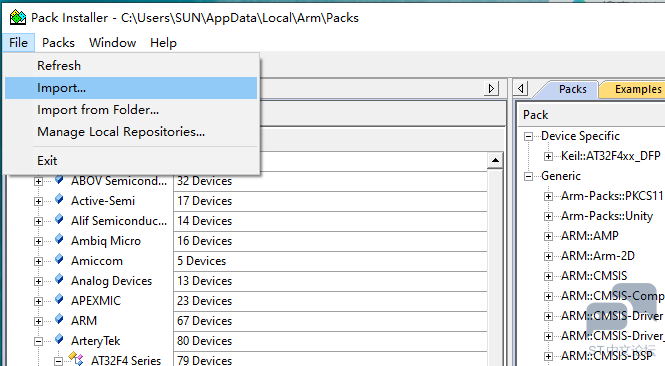
Task: Select Keil::AT32F4xx_DFP pack row
Action: [611, 156]
